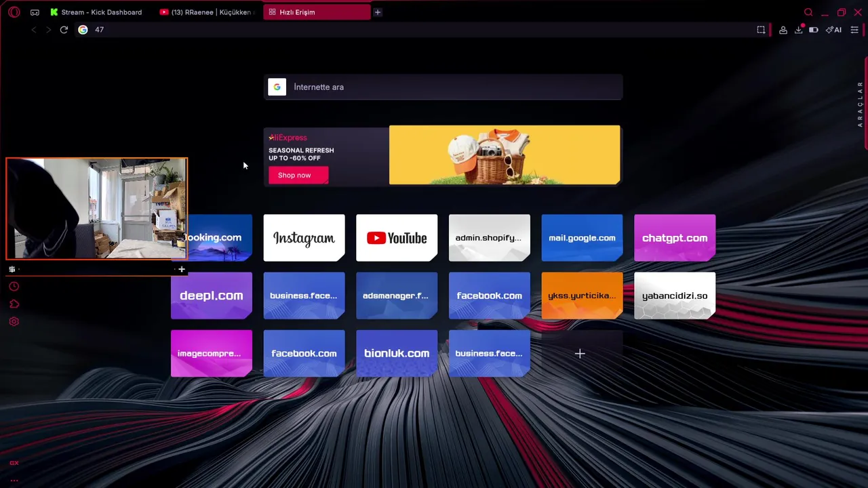Click the dollar-sign icon below the webcam overlay
Screen dimensions: 868x488
click(12, 270)
